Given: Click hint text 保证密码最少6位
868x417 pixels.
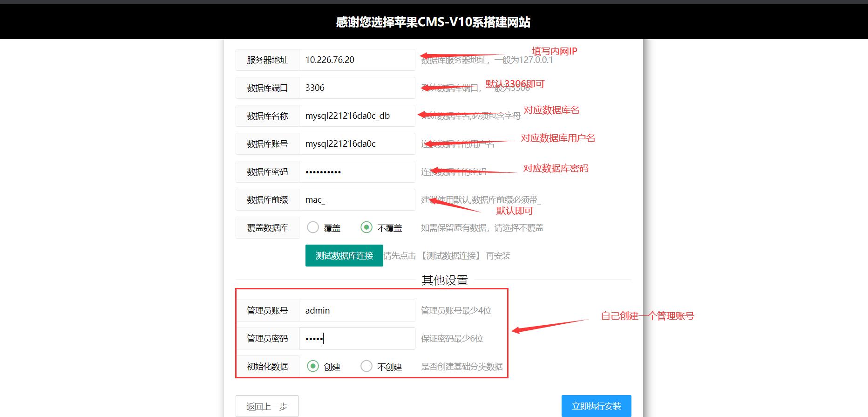Looking at the screenshot, I should point(452,338).
